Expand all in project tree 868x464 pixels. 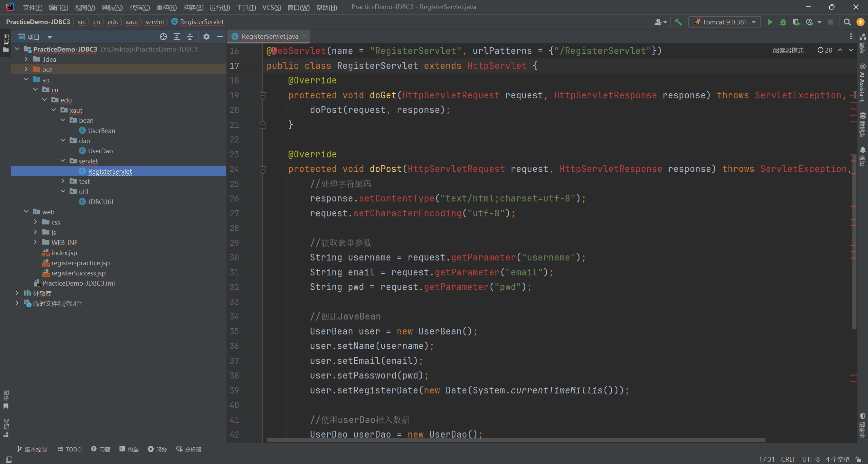[x=177, y=37]
